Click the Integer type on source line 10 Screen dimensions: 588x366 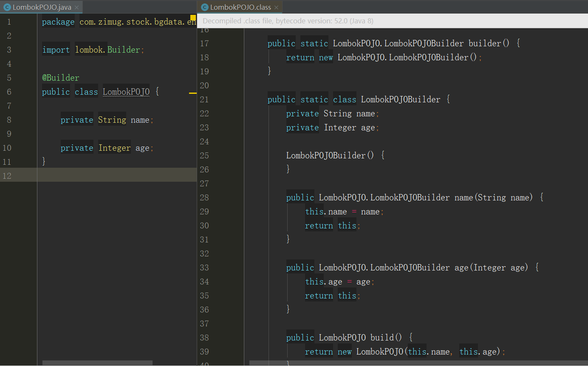tap(114, 148)
